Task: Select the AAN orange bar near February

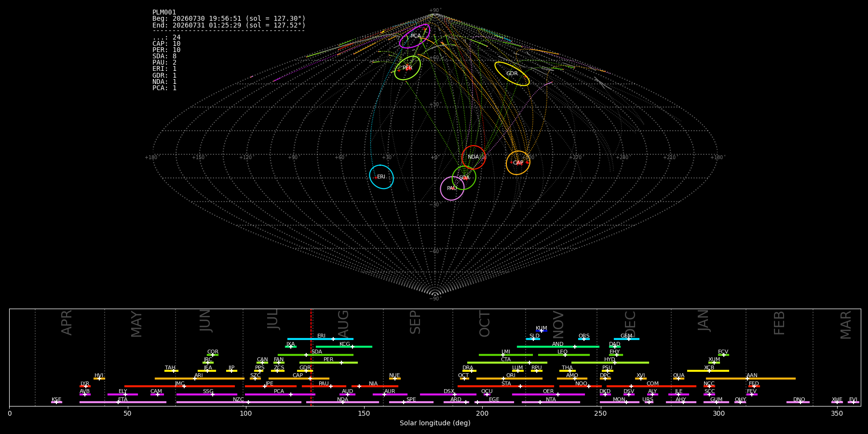Action: coord(751,379)
